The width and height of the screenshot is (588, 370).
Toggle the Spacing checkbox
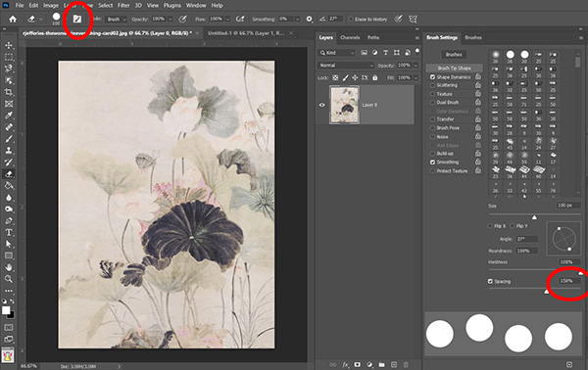point(490,281)
